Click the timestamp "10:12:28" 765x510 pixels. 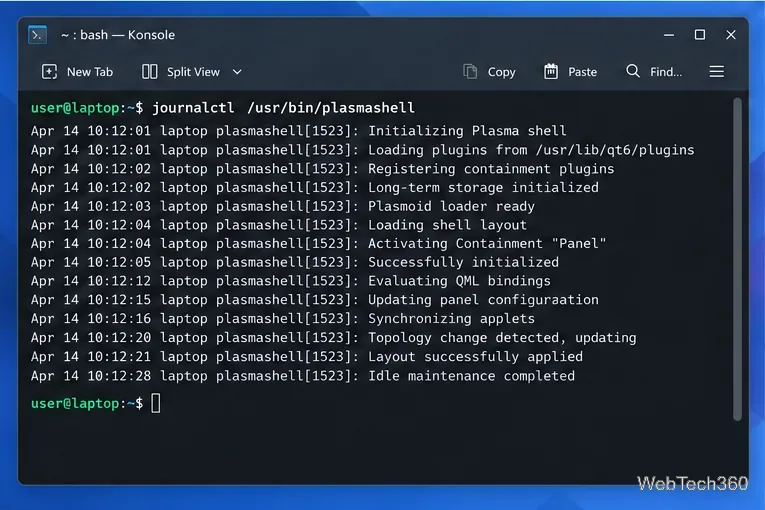click(x=119, y=376)
